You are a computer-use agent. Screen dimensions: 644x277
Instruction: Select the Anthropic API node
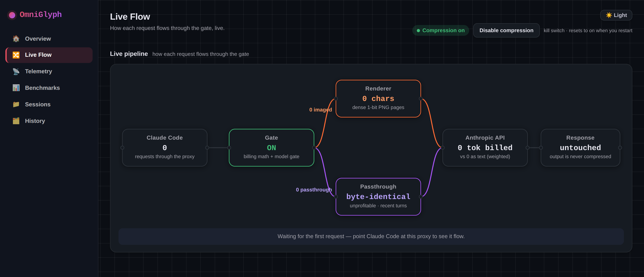[485, 148]
